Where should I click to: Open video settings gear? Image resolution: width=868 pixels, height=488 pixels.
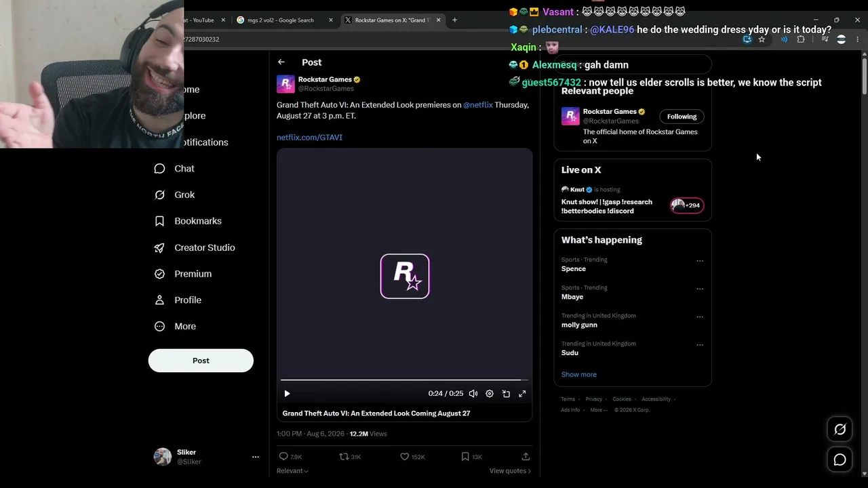point(490,394)
